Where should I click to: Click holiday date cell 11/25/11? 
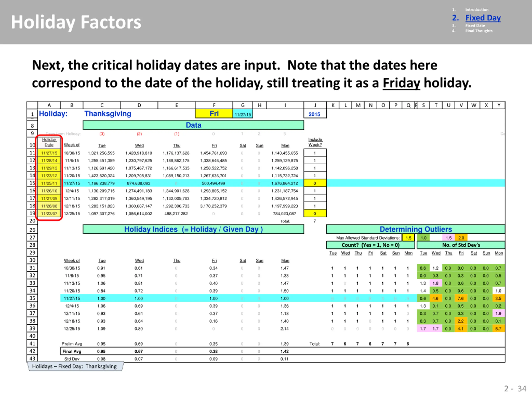point(49,183)
